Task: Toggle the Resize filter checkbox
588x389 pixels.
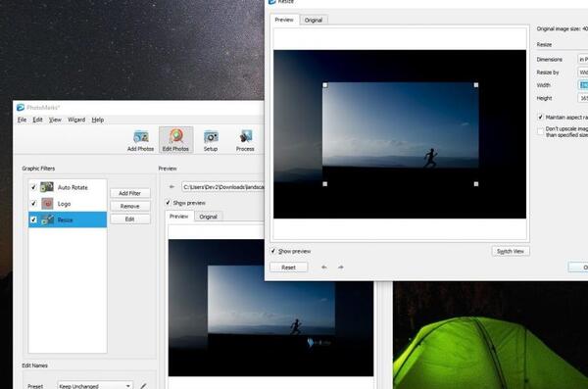Action: (33, 219)
